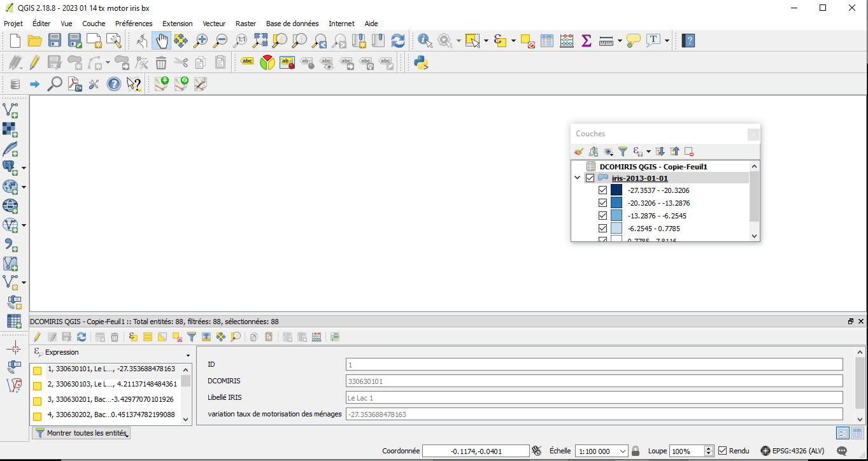
Task: Click the filter legend funnel icon
Action: pyautogui.click(x=623, y=152)
